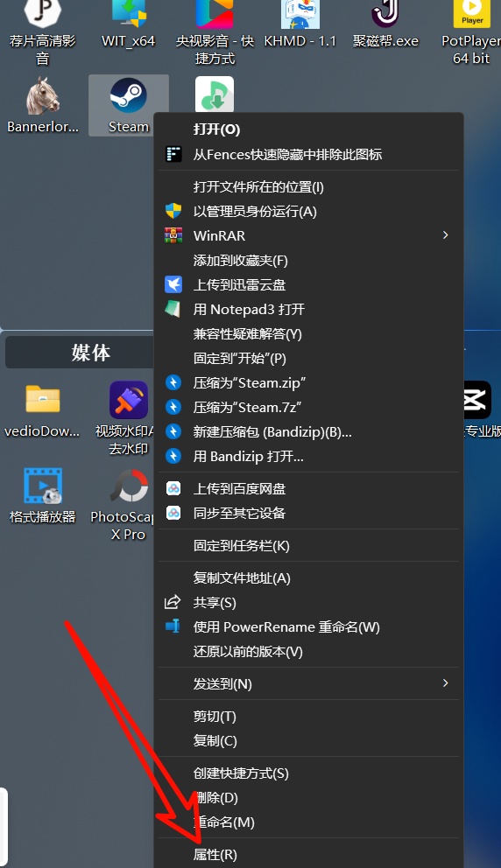
Task: Expand the 发送到(N) submenu
Action: [x=308, y=683]
